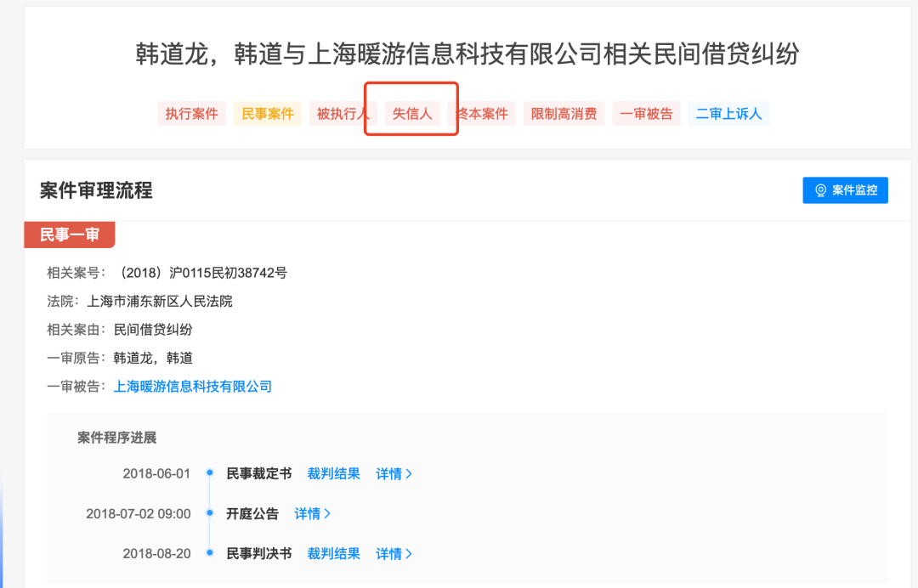The width and height of the screenshot is (918, 588).
Task: Click the 2018-07-02 09:00 timeline dot
Action: tap(210, 512)
